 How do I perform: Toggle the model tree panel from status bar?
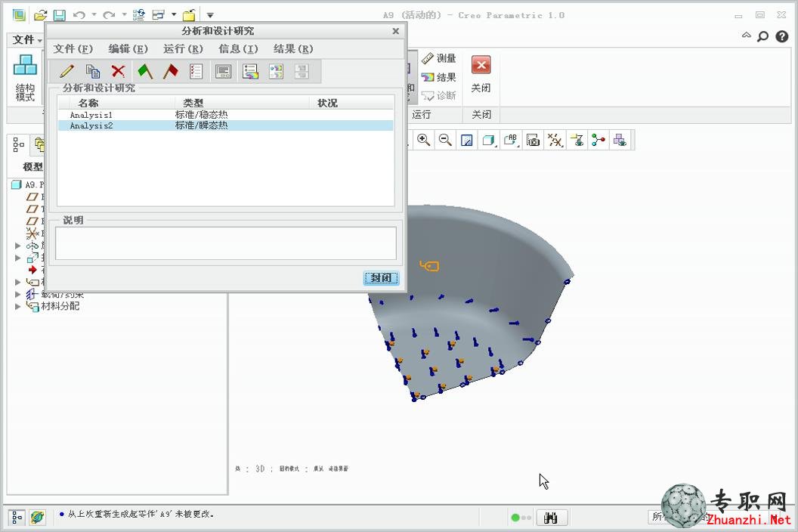pos(17,518)
